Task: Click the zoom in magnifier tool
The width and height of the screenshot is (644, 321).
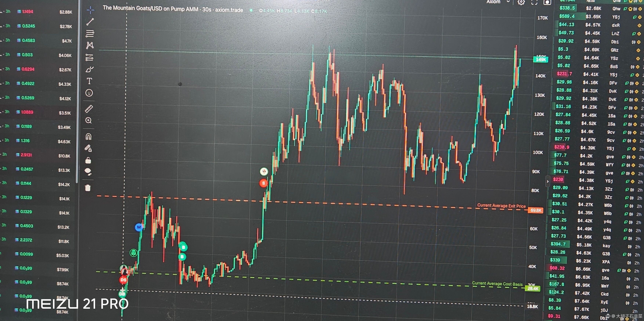Action: 88,120
